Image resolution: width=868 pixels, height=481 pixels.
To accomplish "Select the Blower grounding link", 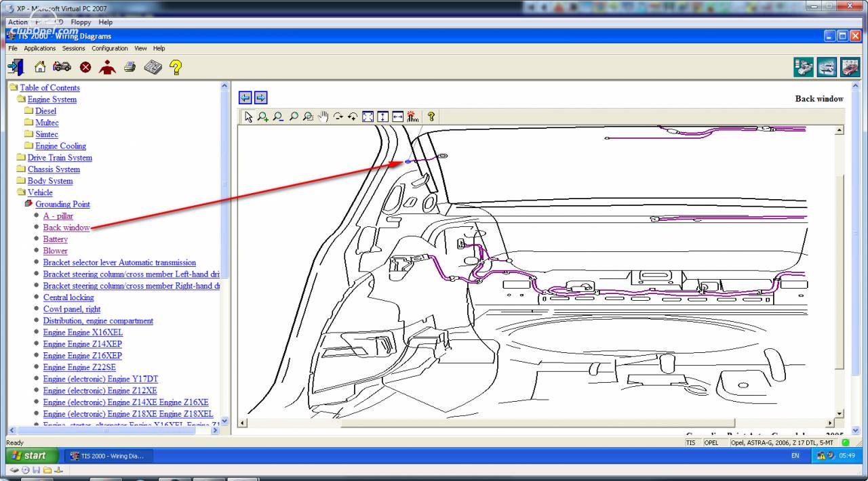I will tap(56, 251).
